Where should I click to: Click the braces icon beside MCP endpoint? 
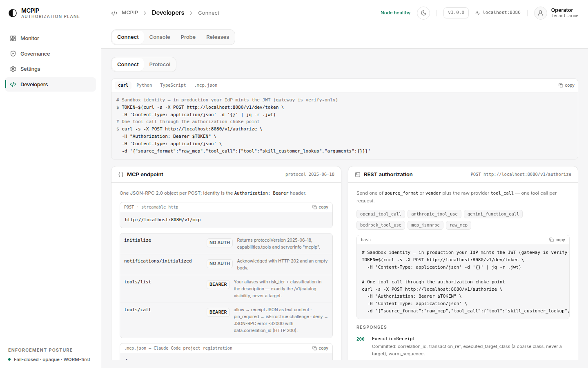[121, 175]
